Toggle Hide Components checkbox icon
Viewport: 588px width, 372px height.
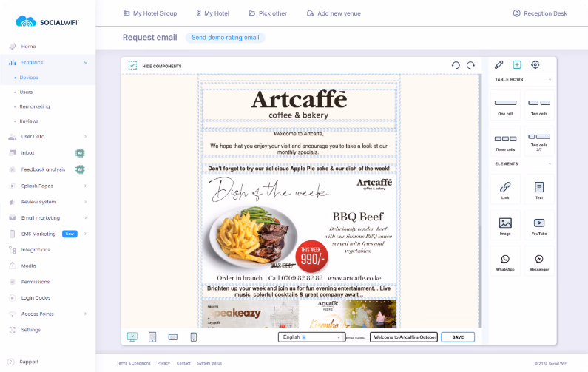coord(132,66)
